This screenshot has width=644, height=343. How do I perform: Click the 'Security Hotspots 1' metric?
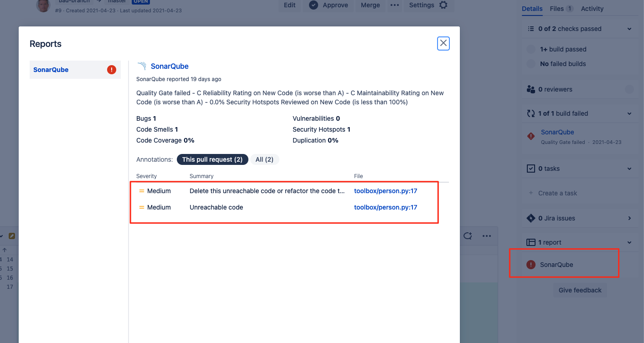321,129
